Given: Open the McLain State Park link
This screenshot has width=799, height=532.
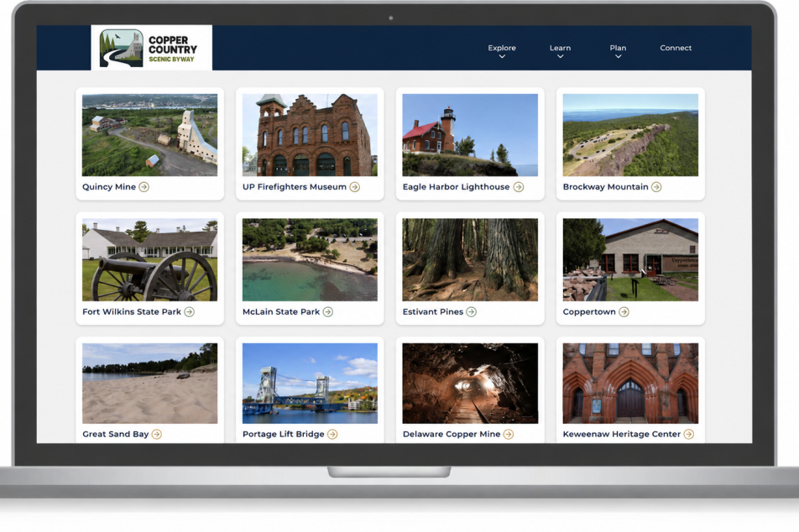Looking at the screenshot, I should (x=281, y=312).
